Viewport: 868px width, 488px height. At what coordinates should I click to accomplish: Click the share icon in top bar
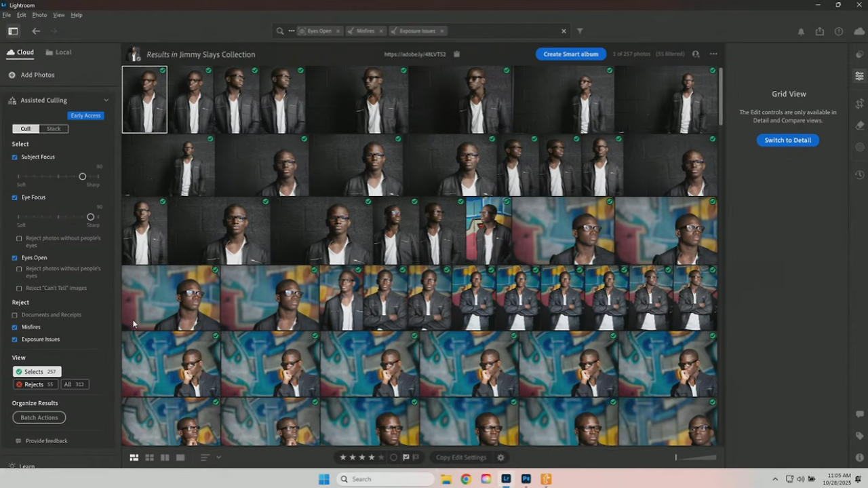click(820, 31)
